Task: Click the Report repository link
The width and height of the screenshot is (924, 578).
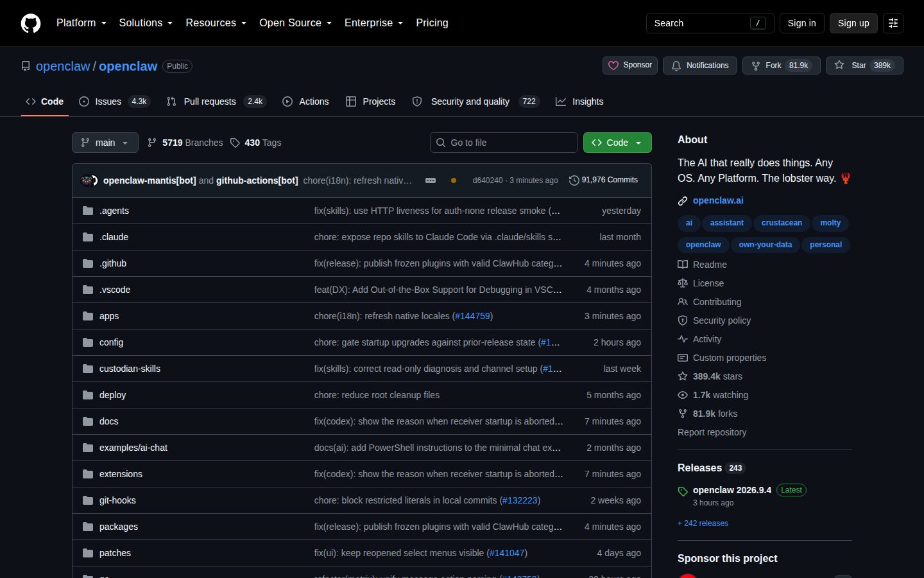Action: [x=712, y=432]
